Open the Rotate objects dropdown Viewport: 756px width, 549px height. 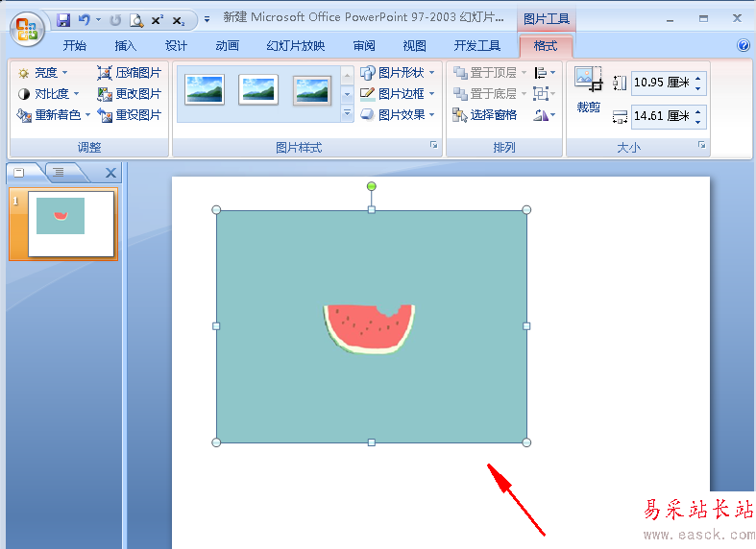pyautogui.click(x=545, y=115)
